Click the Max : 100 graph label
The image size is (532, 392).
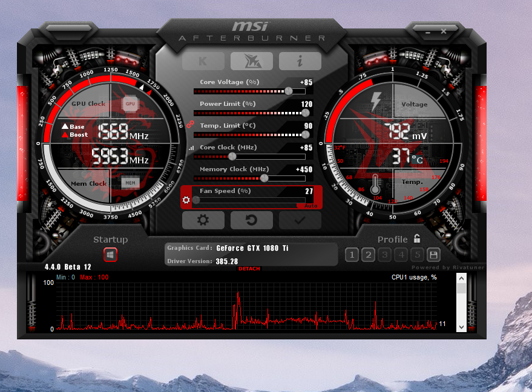pyautogui.click(x=94, y=277)
